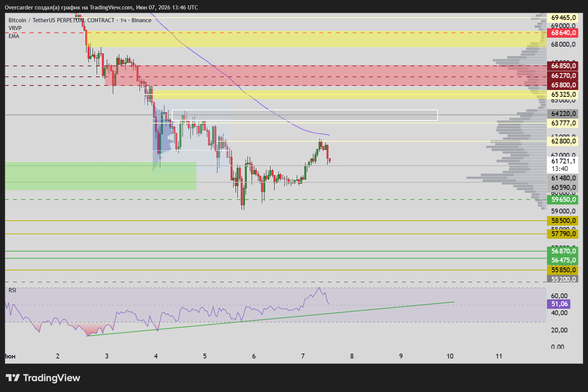Click the RSI scale value 60,00

pyautogui.click(x=559, y=296)
